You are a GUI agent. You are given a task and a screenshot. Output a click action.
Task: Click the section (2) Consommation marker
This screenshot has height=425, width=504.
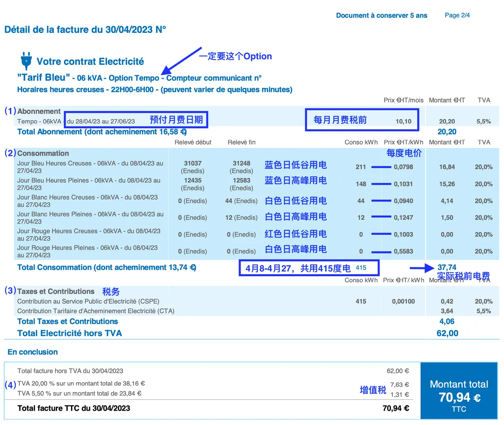pyautogui.click(x=10, y=153)
